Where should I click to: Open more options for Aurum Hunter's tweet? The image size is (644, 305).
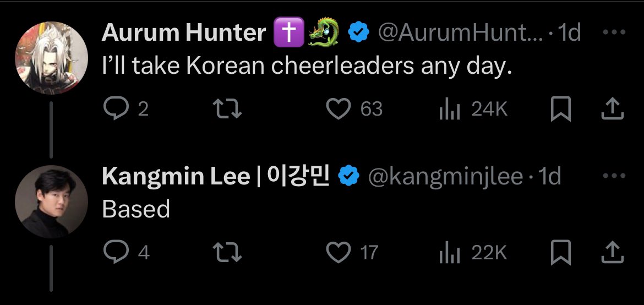coord(614,32)
